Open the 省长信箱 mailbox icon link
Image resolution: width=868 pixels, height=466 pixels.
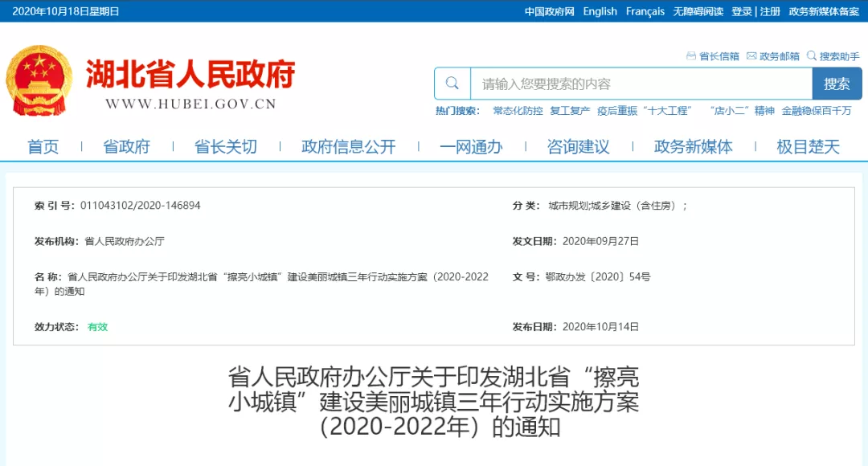(690, 56)
